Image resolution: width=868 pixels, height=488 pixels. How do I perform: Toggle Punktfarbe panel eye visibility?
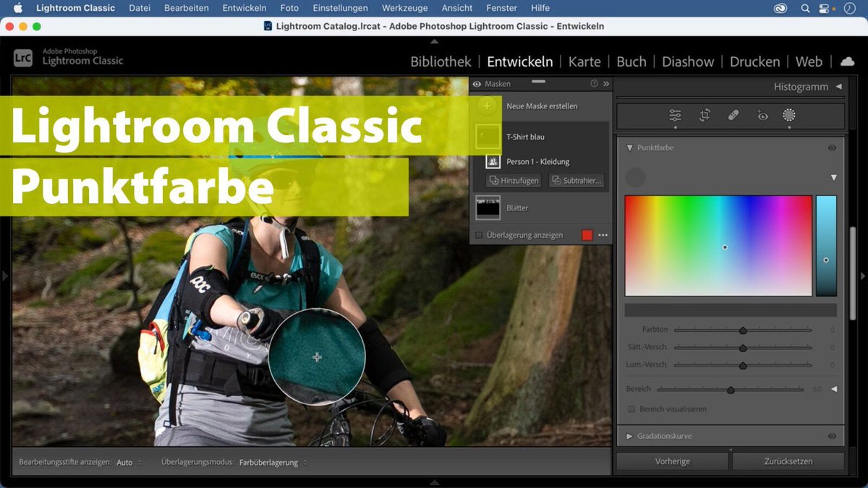(832, 147)
